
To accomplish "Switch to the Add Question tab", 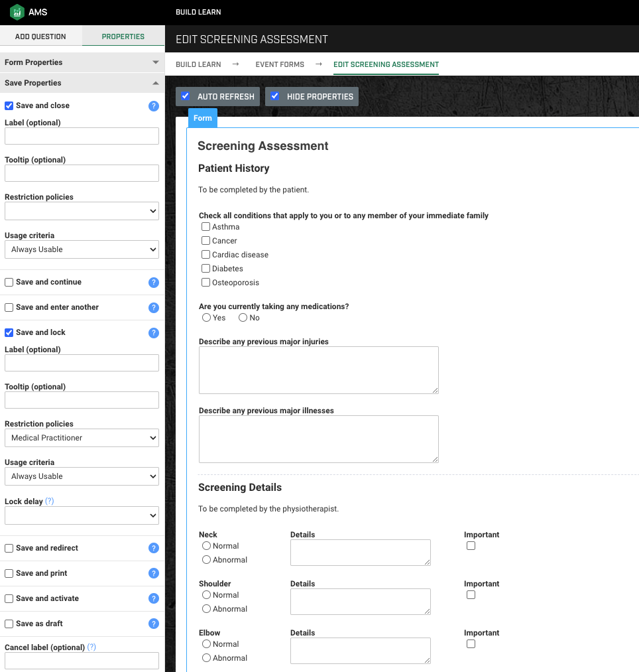I will [x=40, y=36].
